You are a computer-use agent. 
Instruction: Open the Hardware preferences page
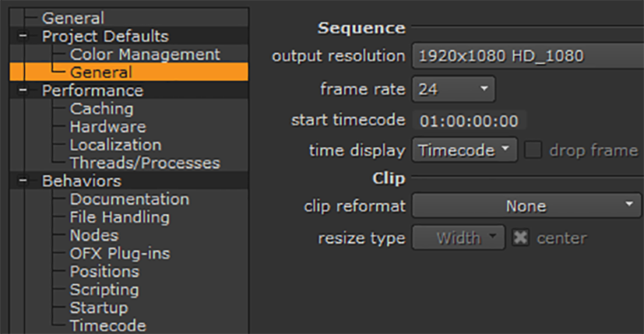[107, 127]
